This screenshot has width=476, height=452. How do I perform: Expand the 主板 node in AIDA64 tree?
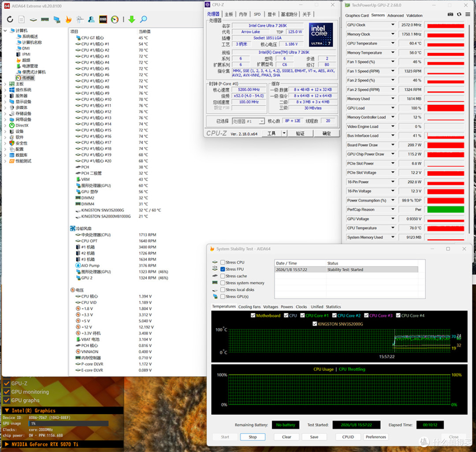point(5,84)
